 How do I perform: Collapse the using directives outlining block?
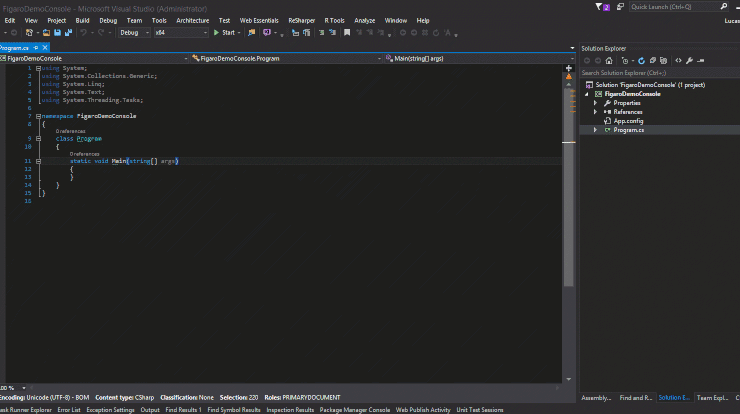click(x=38, y=68)
